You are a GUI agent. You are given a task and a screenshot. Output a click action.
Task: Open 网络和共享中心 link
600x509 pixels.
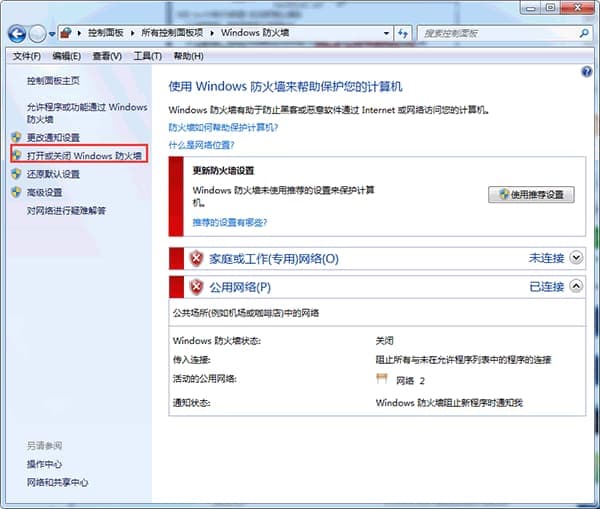pyautogui.click(x=57, y=483)
